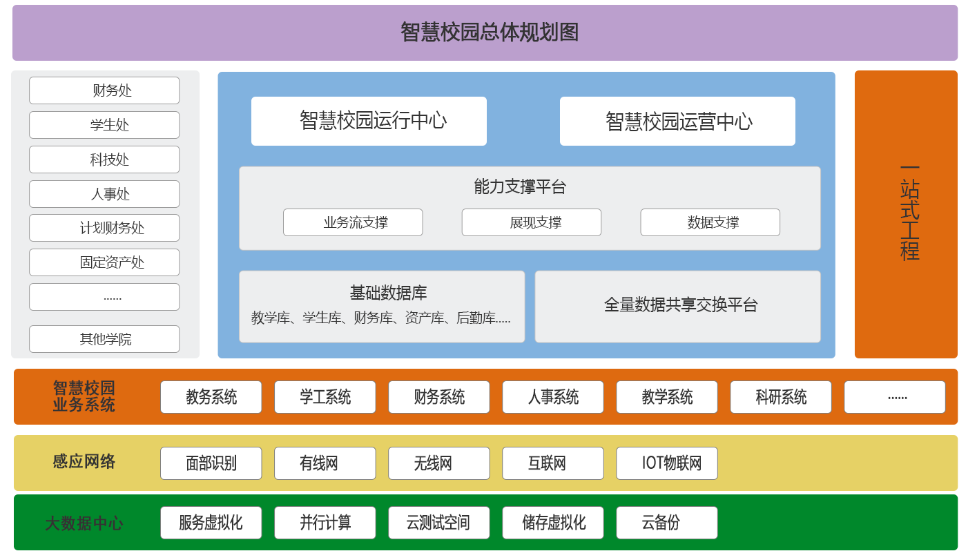
Task: Click the 展现支撑 box
Action: click(x=532, y=222)
